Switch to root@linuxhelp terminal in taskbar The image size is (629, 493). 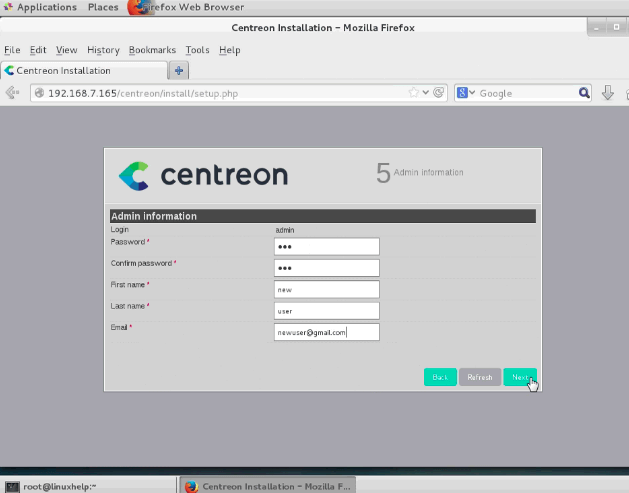[x=88, y=486]
